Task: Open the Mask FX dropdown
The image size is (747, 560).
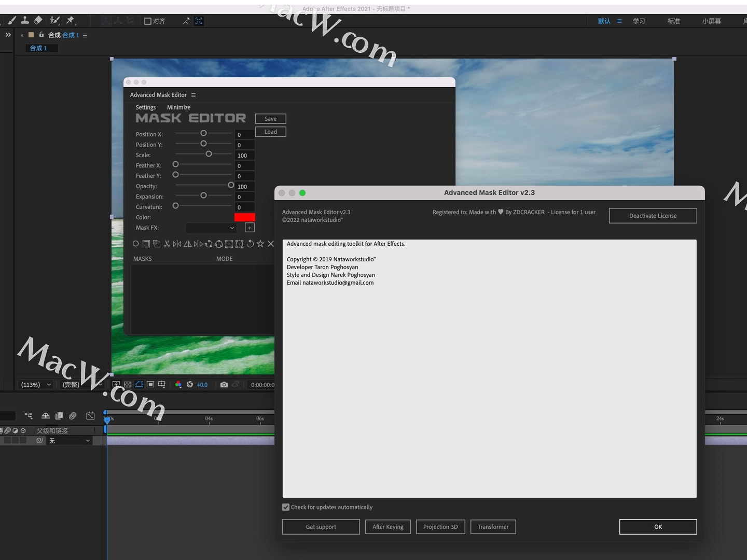Action: (x=210, y=228)
